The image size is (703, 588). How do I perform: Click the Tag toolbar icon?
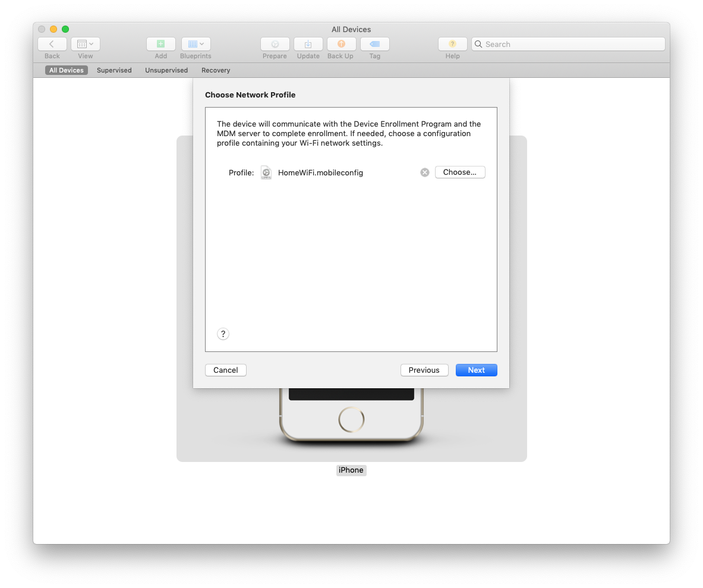[374, 44]
